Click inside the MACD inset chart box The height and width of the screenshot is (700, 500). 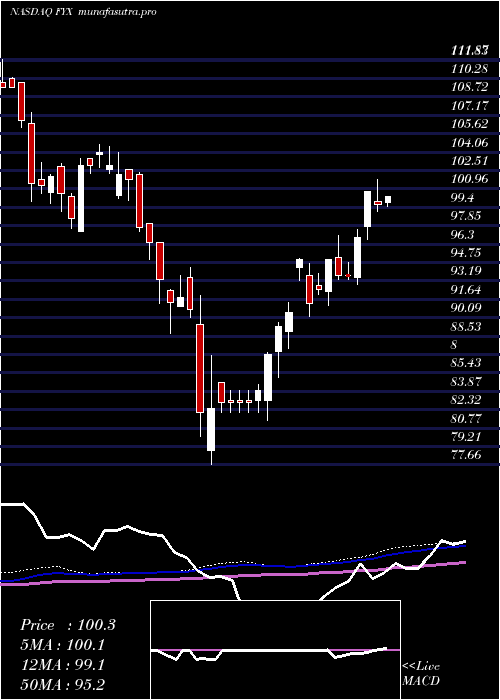click(x=275, y=650)
